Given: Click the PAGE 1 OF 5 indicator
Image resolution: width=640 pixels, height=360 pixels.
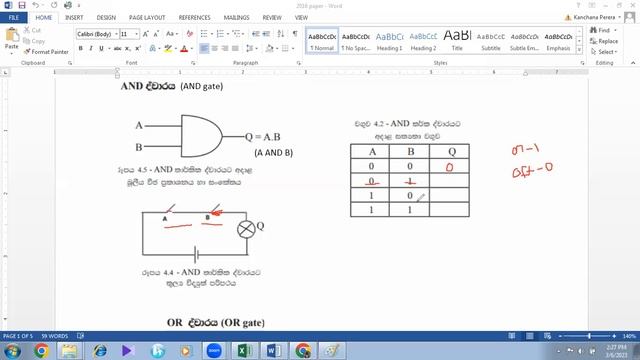Looking at the screenshot, I should (x=18, y=336).
